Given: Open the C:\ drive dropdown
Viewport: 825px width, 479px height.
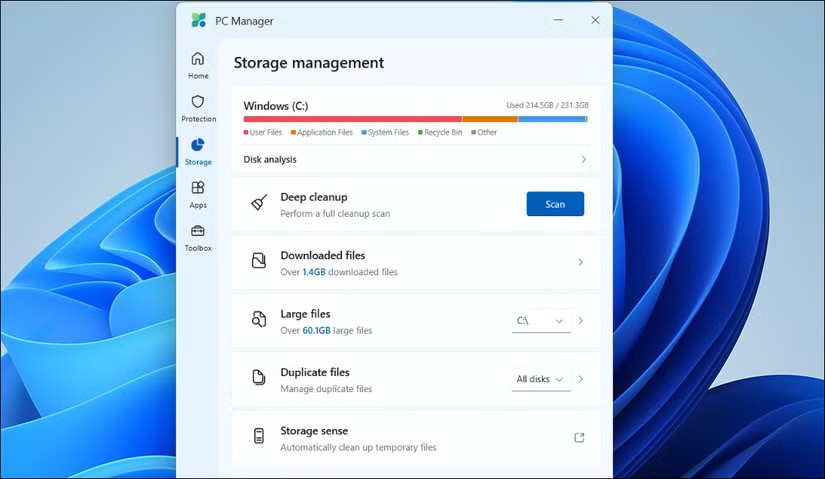Looking at the screenshot, I should click(x=540, y=321).
